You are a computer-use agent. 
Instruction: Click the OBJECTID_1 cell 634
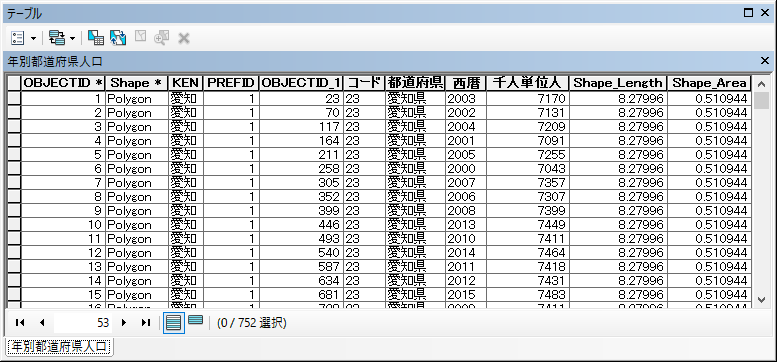pyautogui.click(x=301, y=281)
